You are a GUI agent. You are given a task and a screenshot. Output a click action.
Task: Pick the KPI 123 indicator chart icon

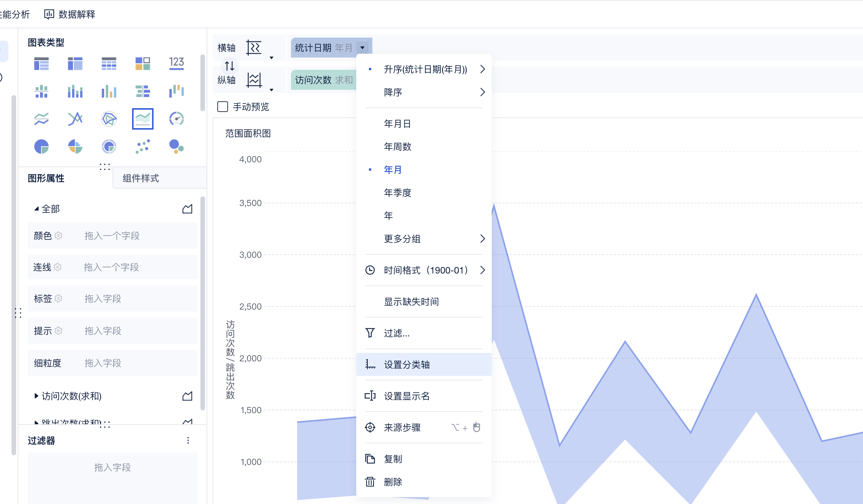coord(176,63)
